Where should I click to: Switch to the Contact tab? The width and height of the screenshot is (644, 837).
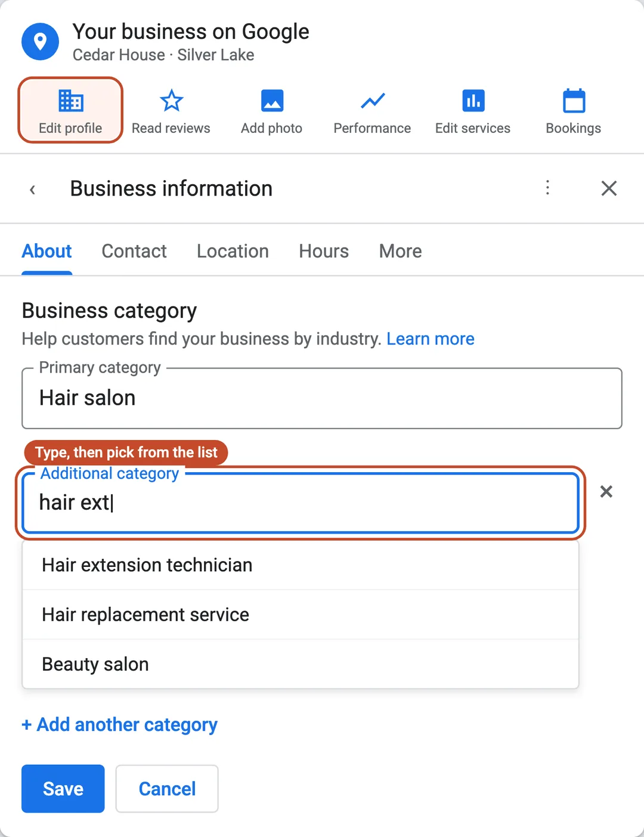coord(134,251)
